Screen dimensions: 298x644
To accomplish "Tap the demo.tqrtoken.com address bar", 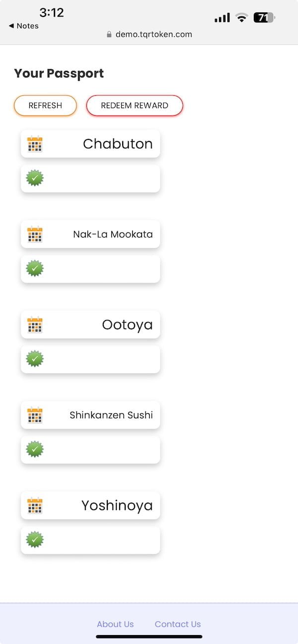I will [x=149, y=34].
